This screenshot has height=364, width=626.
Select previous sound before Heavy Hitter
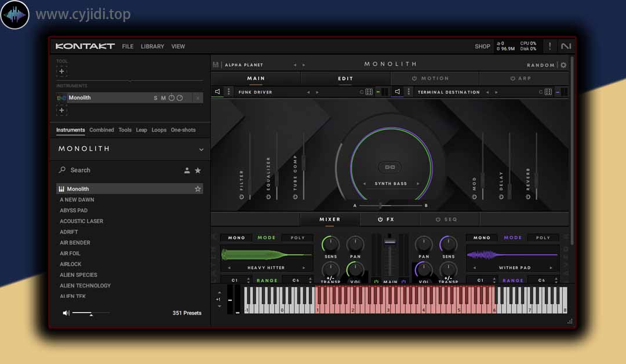pos(229,268)
